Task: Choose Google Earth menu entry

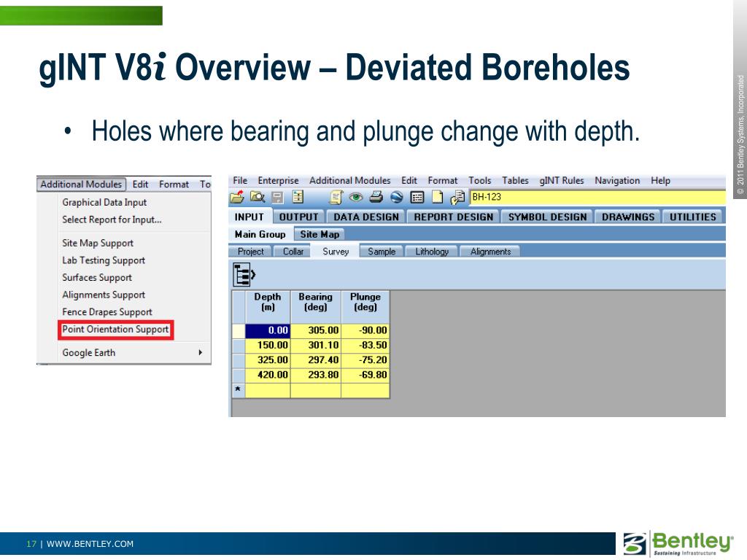Action: [x=88, y=353]
